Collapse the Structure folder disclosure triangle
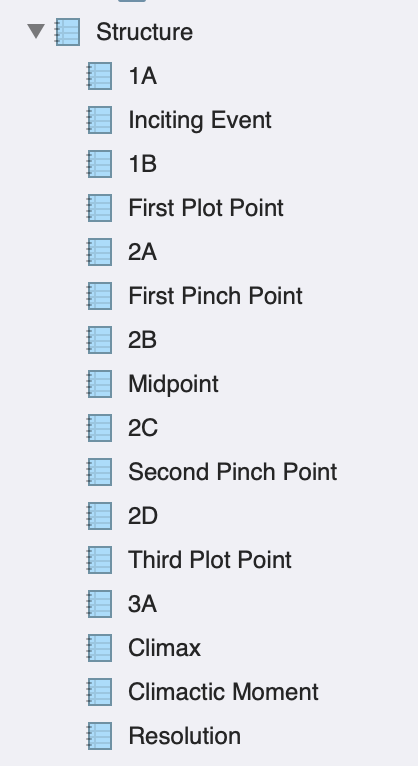 [x=36, y=31]
